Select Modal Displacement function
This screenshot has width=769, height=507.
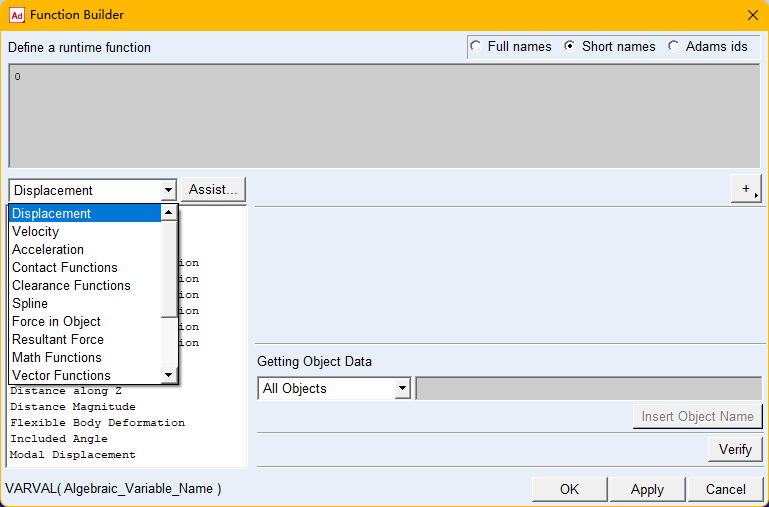pyautogui.click(x=73, y=455)
